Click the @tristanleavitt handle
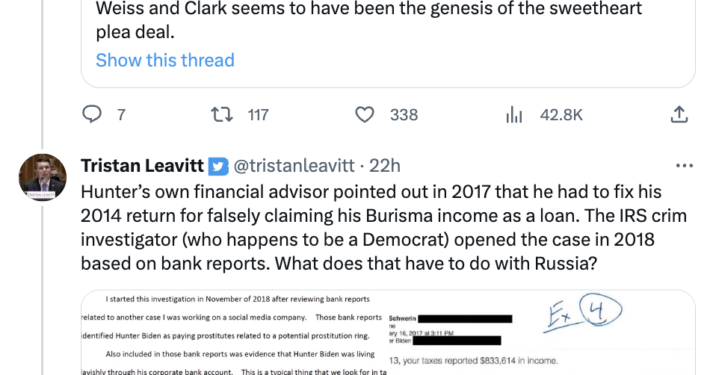The image size is (710, 375). tap(294, 166)
